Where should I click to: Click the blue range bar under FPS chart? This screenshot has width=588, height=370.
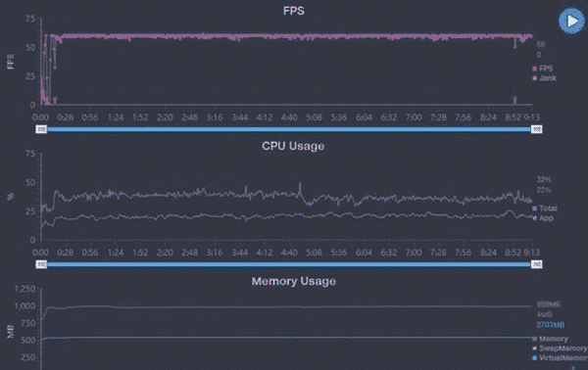[x=289, y=129]
